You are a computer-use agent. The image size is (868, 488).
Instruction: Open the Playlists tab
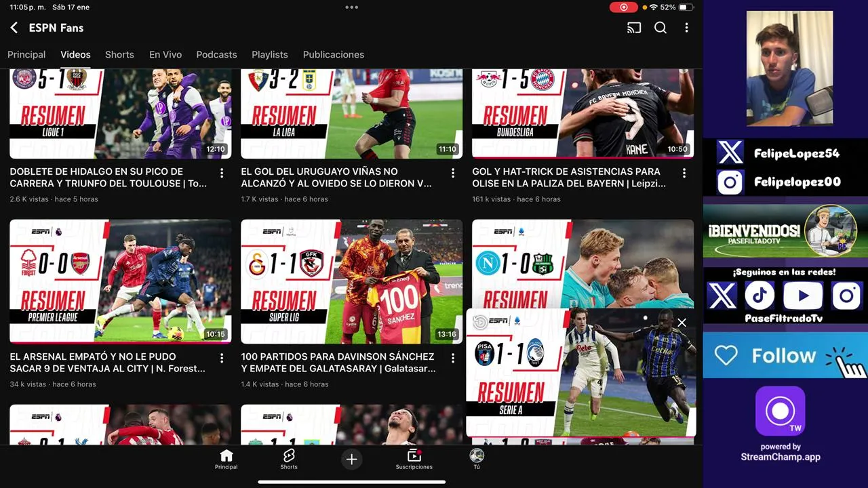[270, 54]
